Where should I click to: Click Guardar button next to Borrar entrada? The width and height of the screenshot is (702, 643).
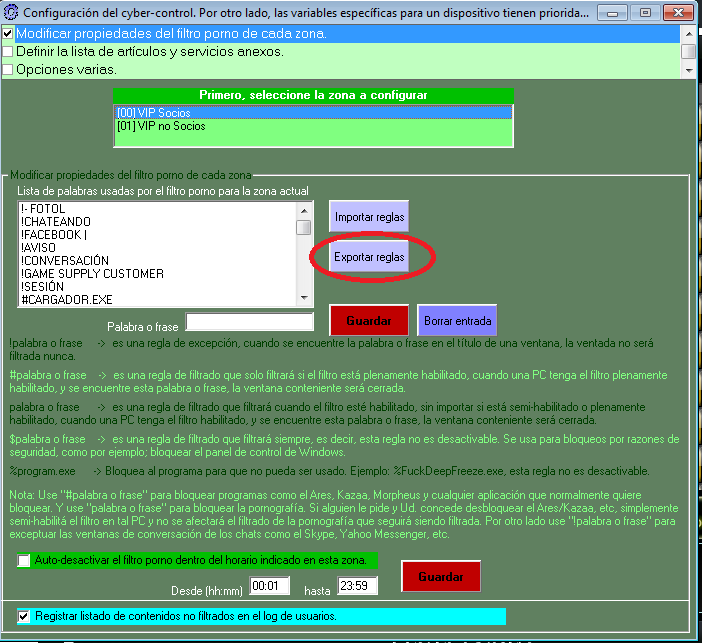[x=369, y=321]
